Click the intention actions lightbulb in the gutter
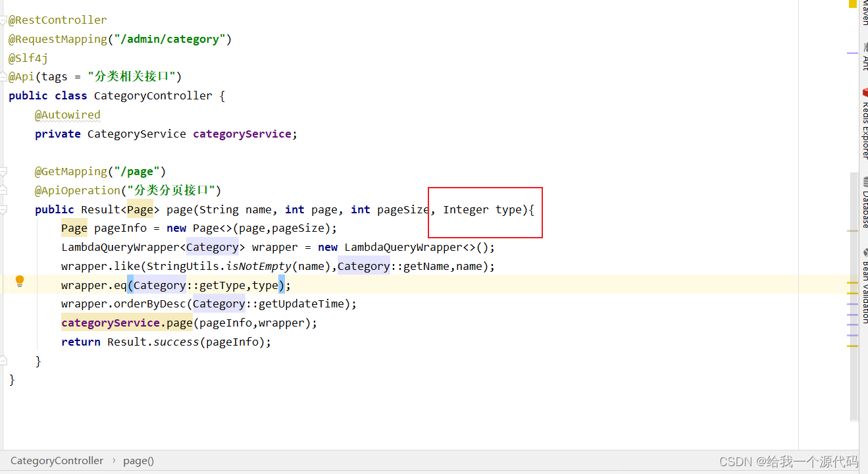Screen dimensions: 868x474 click(x=20, y=282)
